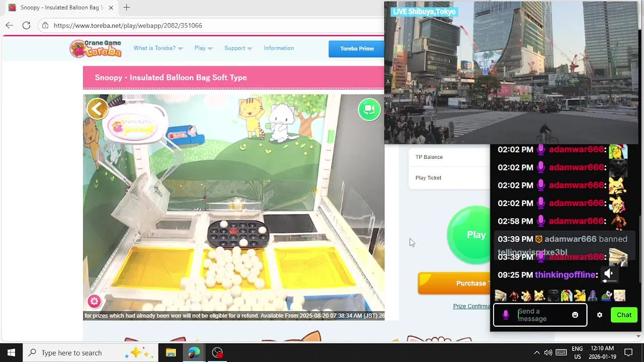This screenshot has height=362, width=644.
Task: Click the Type here to search box
Action: point(91,352)
